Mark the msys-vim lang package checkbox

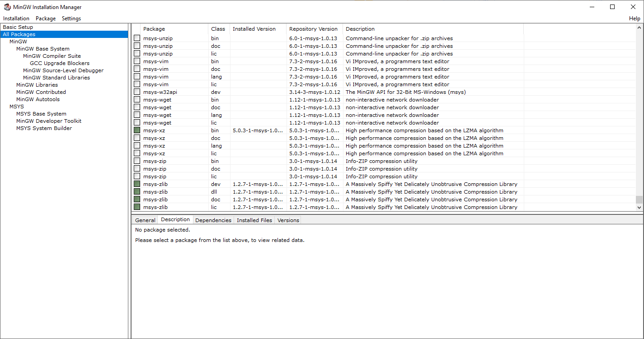[x=137, y=77]
